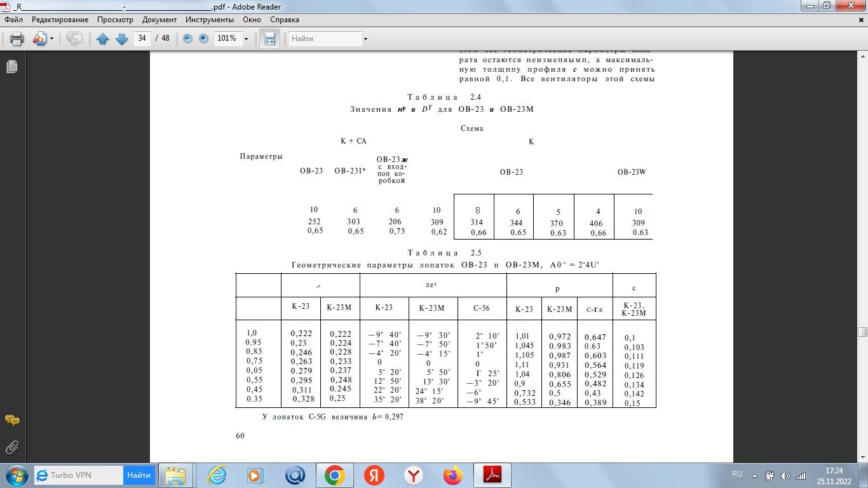Image resolution: width=868 pixels, height=488 pixels.
Task: Open the Инструменты menu
Action: click(x=210, y=20)
